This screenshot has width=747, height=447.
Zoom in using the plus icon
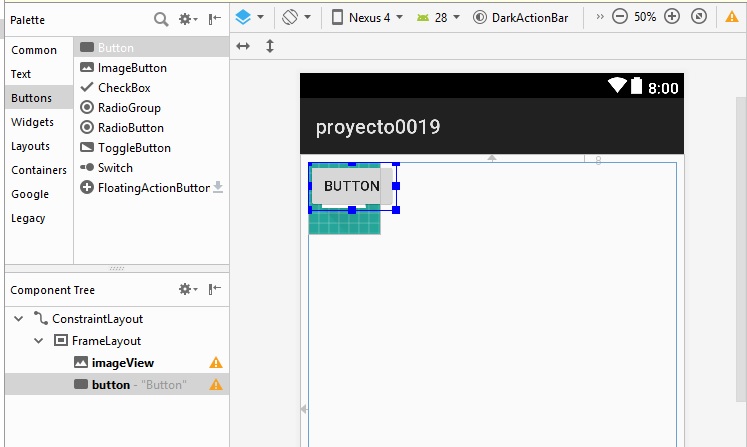click(672, 17)
